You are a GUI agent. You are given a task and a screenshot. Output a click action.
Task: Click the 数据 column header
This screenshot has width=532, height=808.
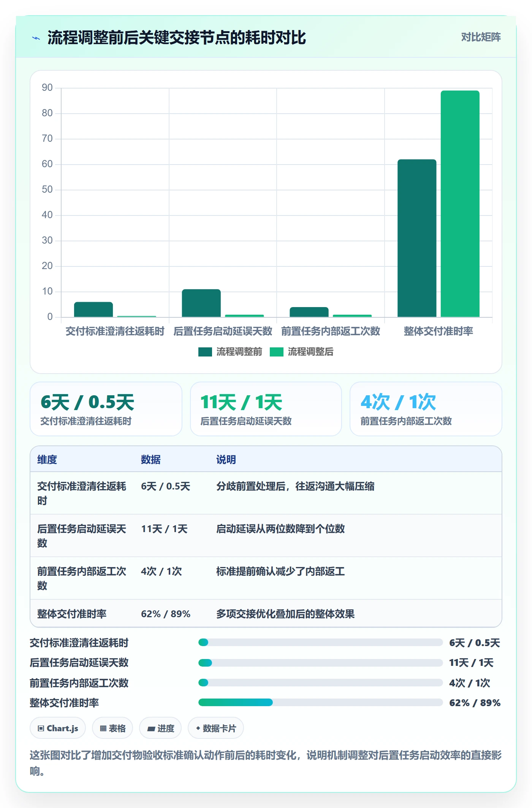pyautogui.click(x=151, y=459)
